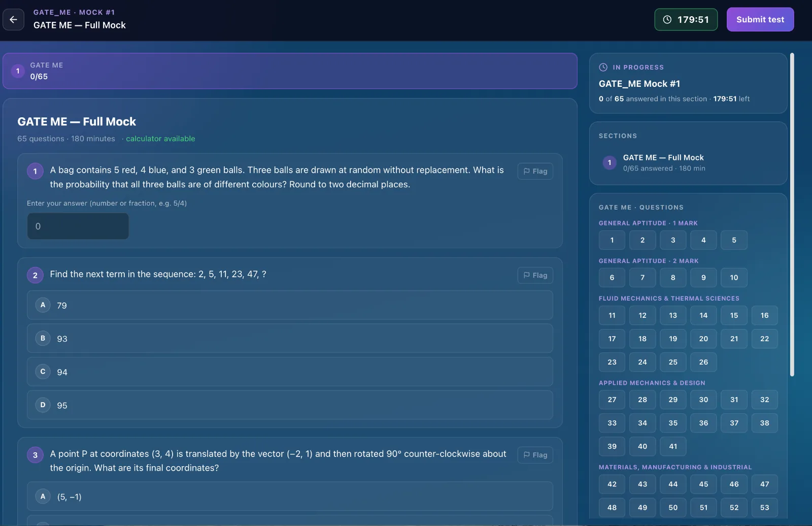The height and width of the screenshot is (526, 812).
Task: Flag question 2
Action: click(x=535, y=276)
